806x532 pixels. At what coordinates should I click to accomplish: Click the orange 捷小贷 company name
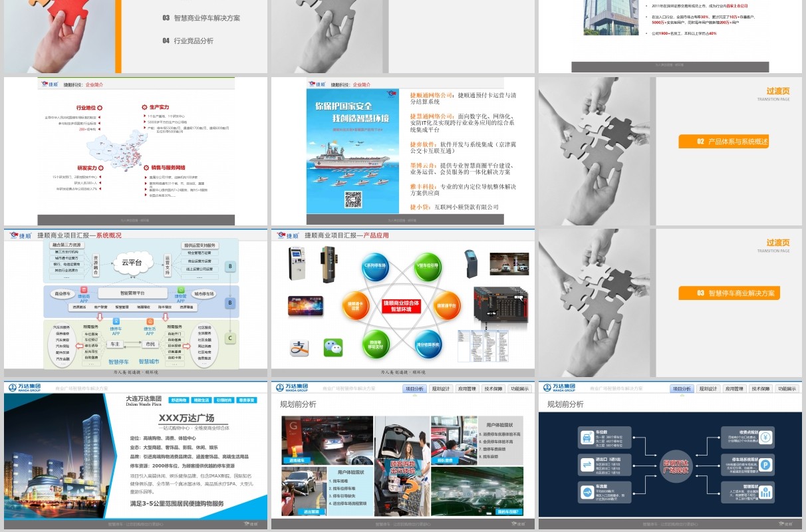pyautogui.click(x=420, y=207)
